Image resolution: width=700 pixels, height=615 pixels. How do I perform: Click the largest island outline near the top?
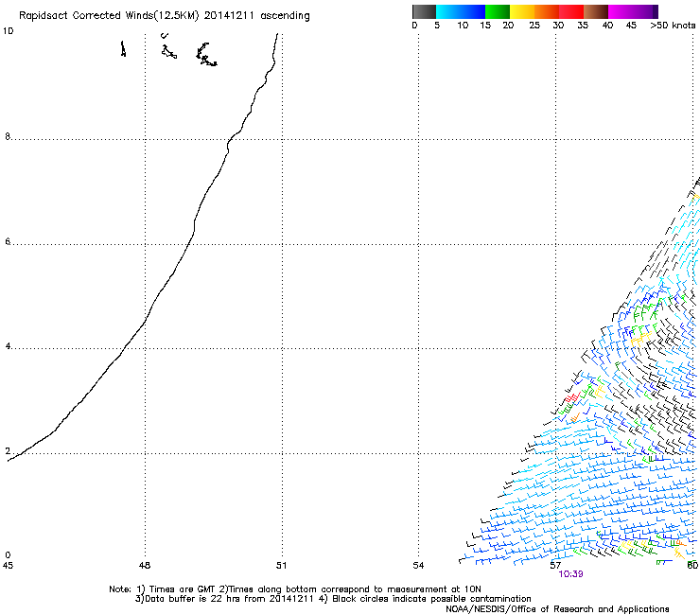[x=206, y=55]
